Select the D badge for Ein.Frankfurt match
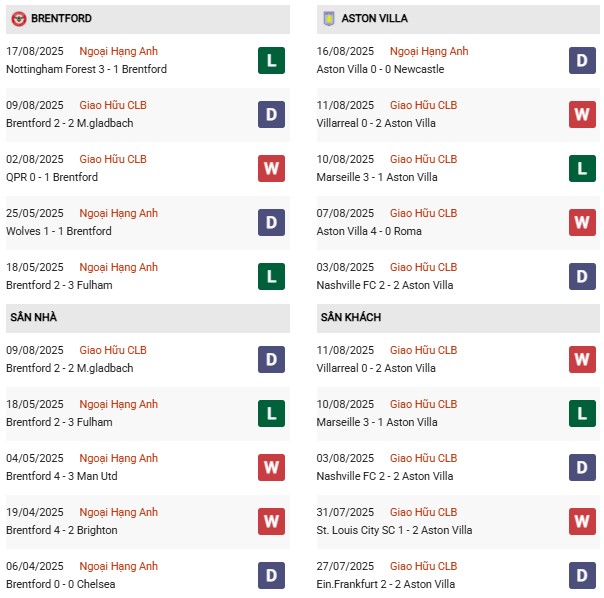 pos(583,576)
